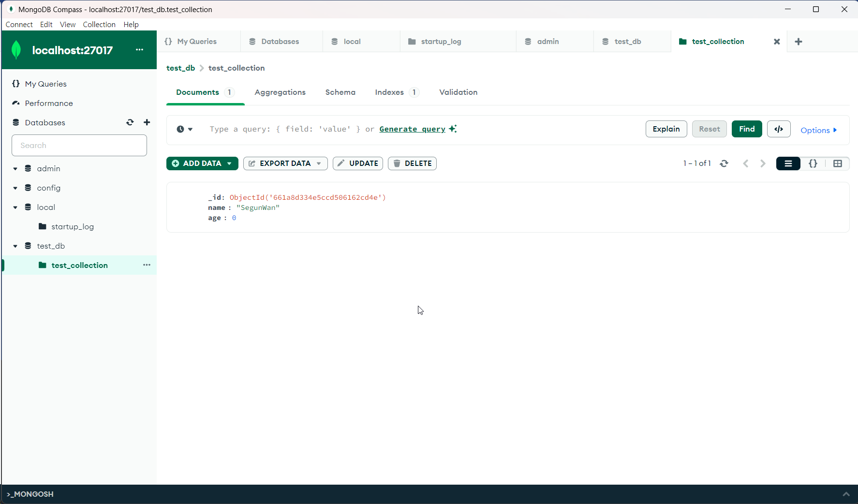Refresh databases list icon in sidebar
Screen dimensions: 858x504
(x=130, y=122)
